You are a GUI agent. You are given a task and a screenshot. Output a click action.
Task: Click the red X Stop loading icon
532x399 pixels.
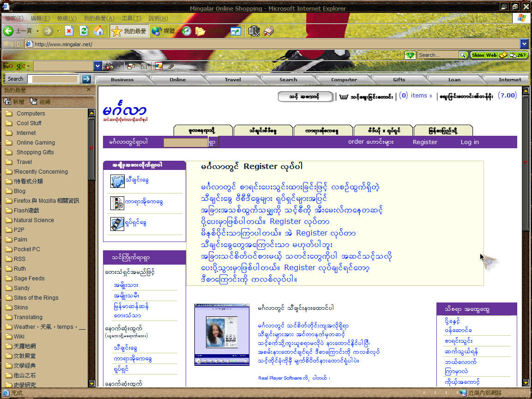point(69,31)
